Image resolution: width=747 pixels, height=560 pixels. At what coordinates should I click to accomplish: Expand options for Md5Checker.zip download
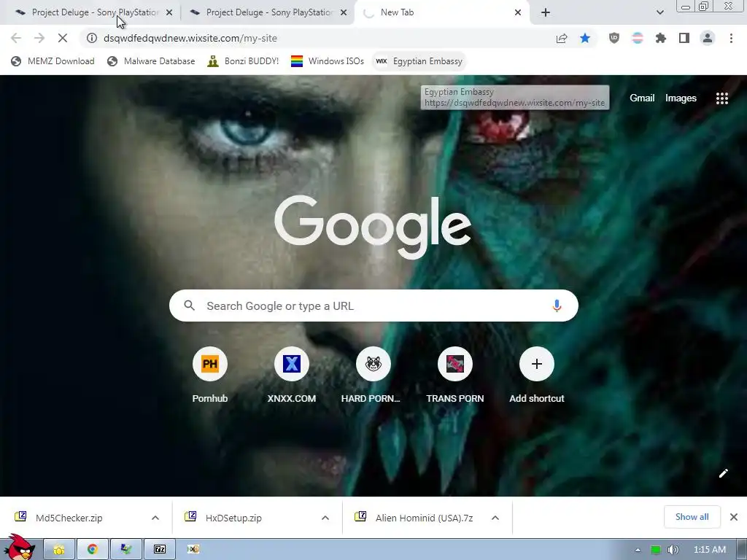(x=155, y=518)
